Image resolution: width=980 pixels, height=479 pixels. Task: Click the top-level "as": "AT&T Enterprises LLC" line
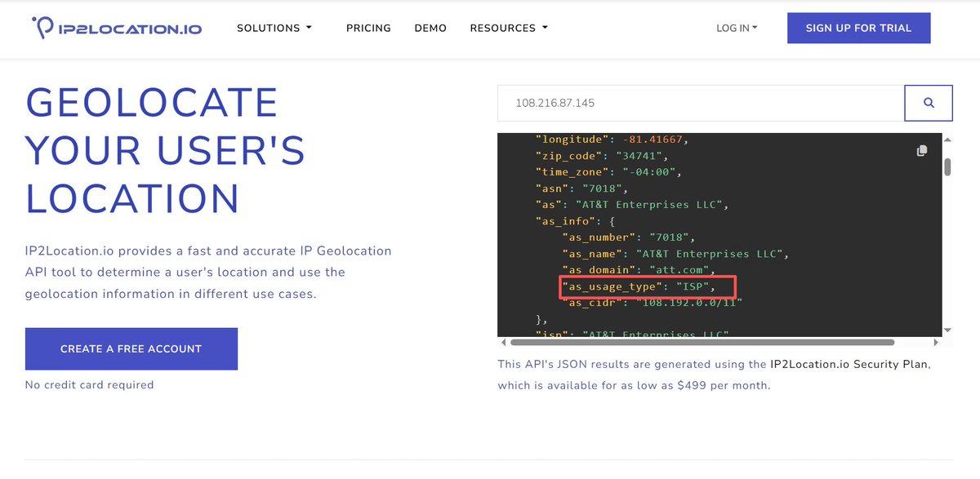(x=631, y=204)
